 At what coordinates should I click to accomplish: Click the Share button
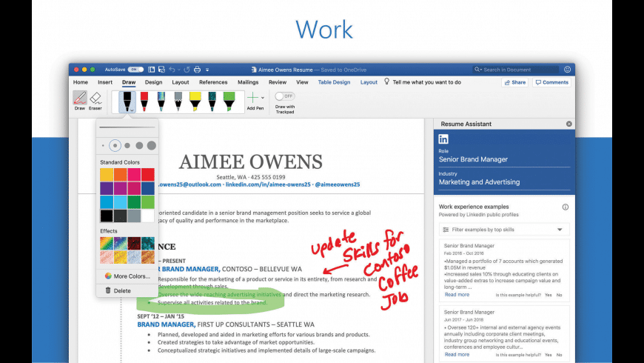pos(515,82)
